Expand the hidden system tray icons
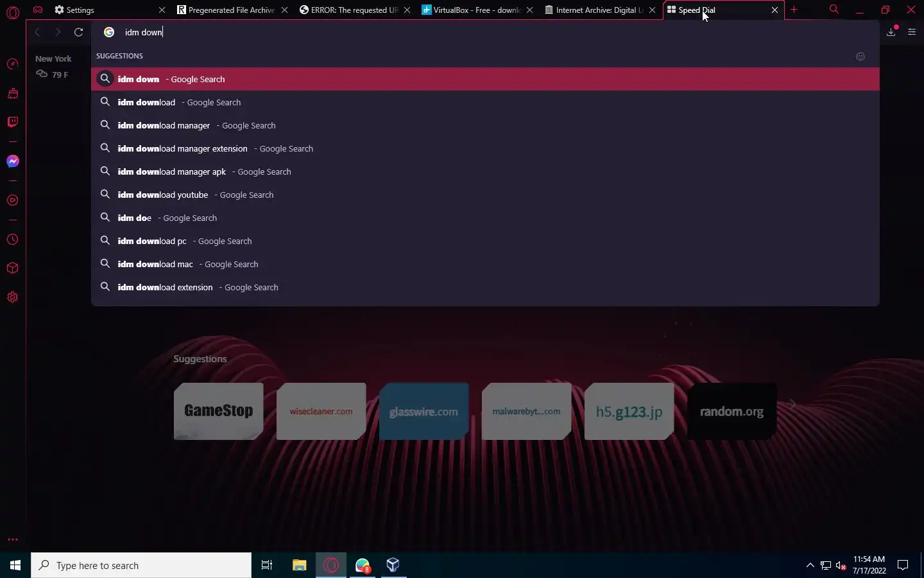924x578 pixels. [x=810, y=565]
